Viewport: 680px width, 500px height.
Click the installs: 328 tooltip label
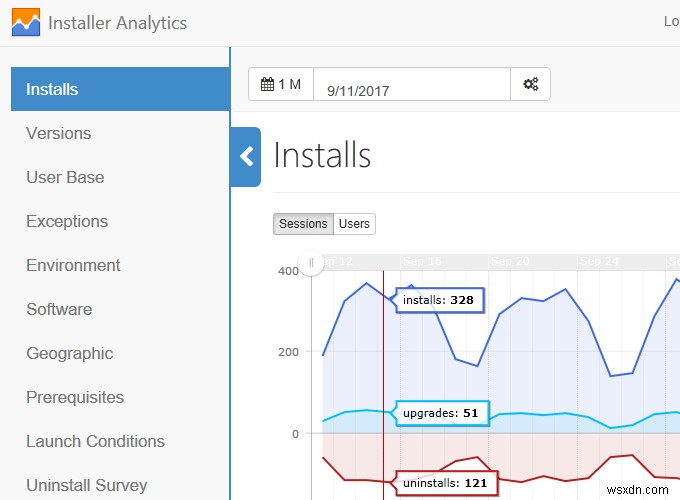coord(439,300)
